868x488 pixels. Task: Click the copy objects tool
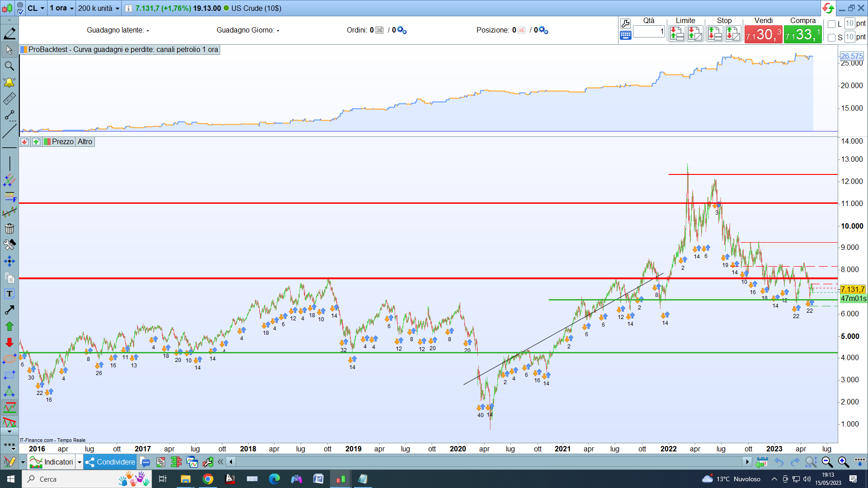point(9,277)
